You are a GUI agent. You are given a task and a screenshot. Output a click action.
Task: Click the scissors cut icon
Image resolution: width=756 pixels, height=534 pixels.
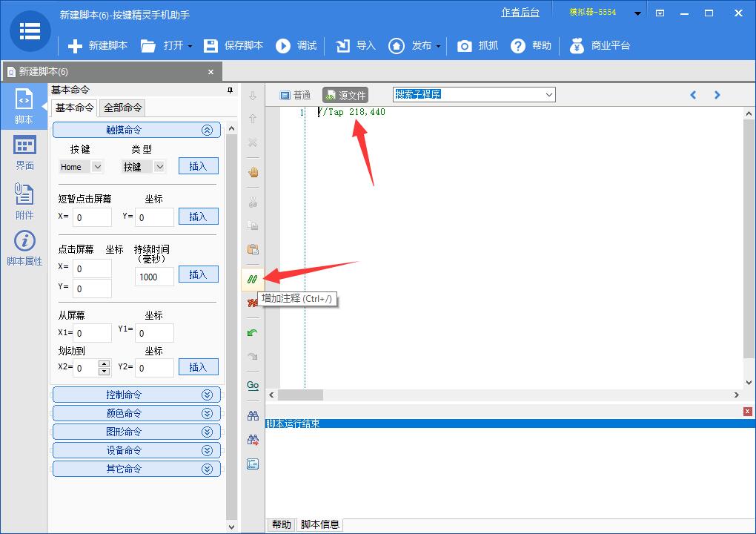[253, 202]
